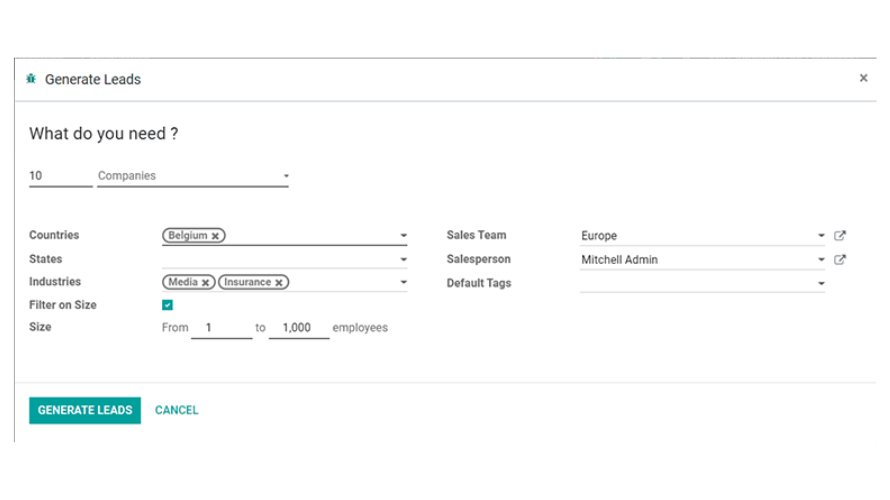890x500 pixels.
Task: Focus the minimum size From field
Action: click(x=221, y=328)
